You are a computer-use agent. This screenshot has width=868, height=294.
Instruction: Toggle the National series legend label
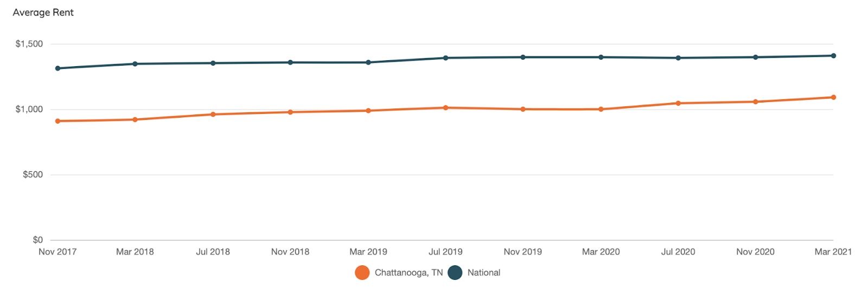[483, 273]
